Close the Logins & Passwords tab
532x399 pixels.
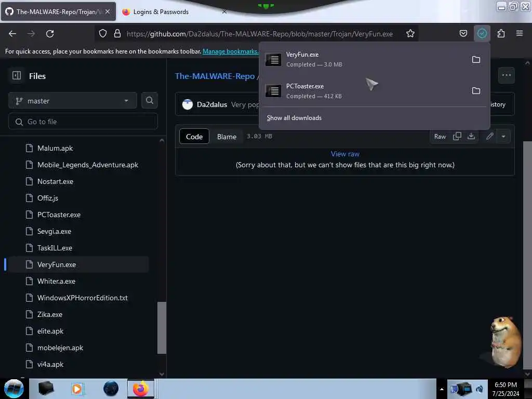tap(224, 12)
